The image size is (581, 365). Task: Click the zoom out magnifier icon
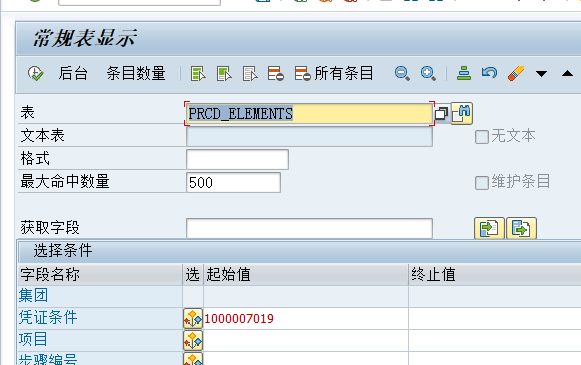402,73
